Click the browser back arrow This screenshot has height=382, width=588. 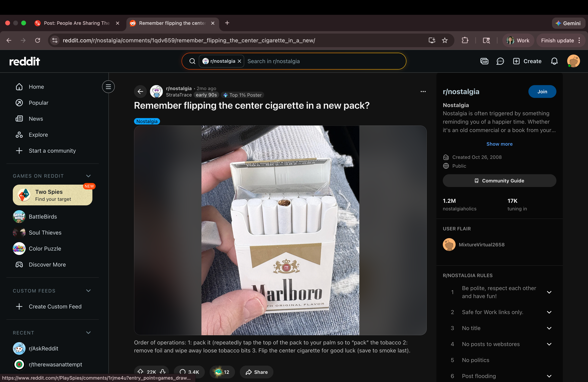point(9,40)
